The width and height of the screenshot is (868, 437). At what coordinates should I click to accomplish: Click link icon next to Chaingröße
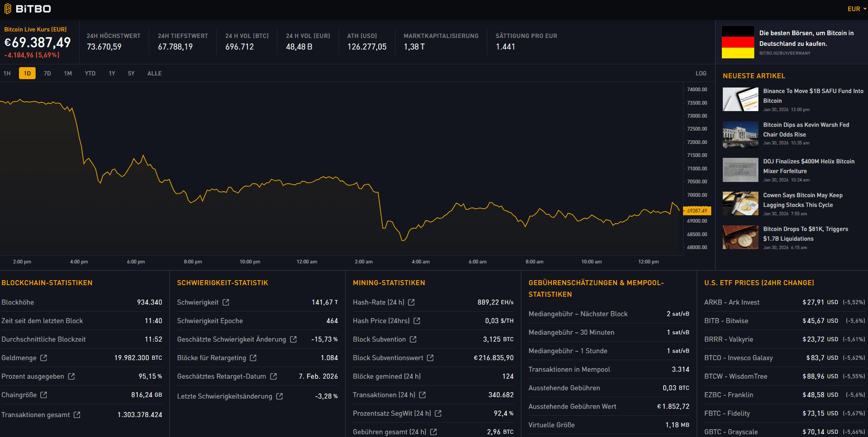click(x=43, y=395)
